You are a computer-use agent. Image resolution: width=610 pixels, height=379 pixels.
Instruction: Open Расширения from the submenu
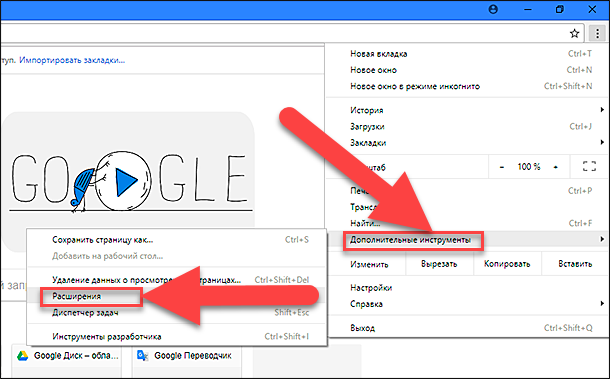[x=177, y=296]
